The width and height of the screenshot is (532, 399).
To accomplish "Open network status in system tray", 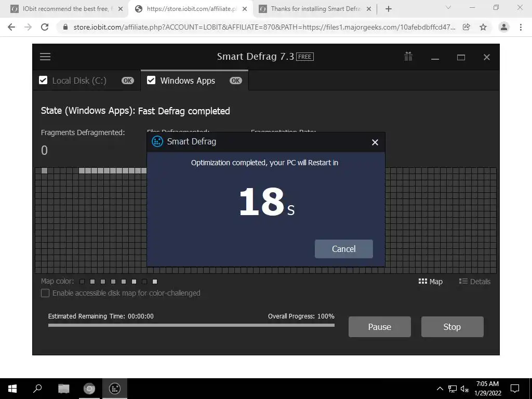I will (453, 389).
